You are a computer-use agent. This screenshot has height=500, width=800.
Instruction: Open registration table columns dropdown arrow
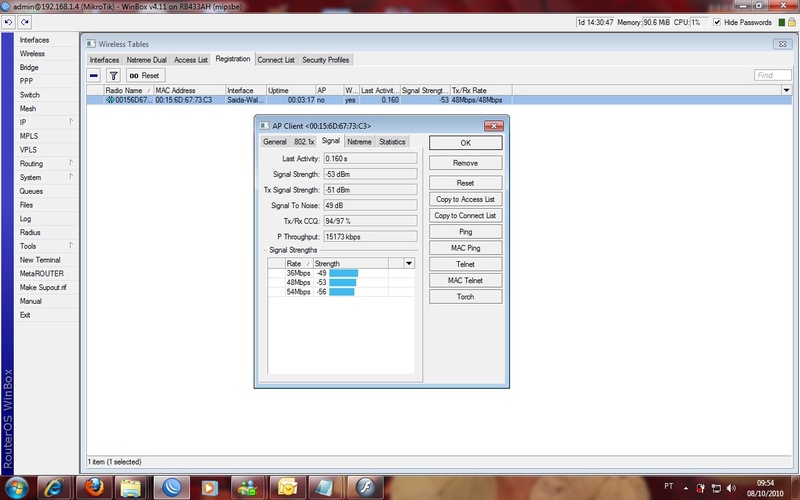point(786,90)
